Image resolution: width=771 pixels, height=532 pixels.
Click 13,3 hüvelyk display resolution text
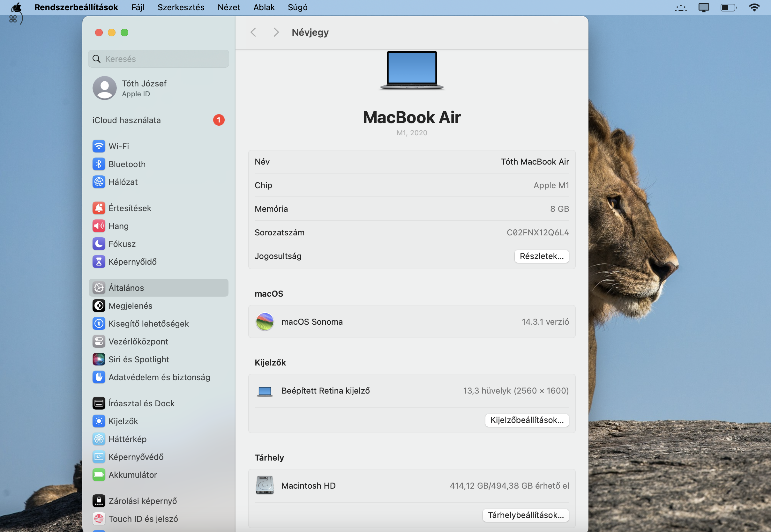click(x=516, y=391)
